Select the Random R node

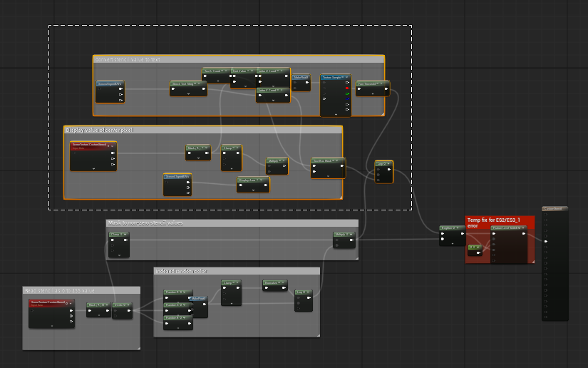tap(178, 295)
